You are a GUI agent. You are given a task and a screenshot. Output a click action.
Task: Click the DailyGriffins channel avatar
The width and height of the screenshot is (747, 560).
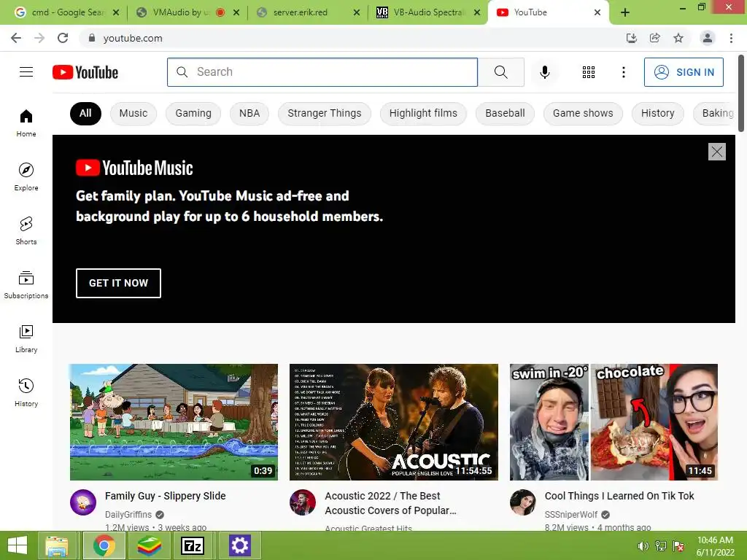[83, 502]
